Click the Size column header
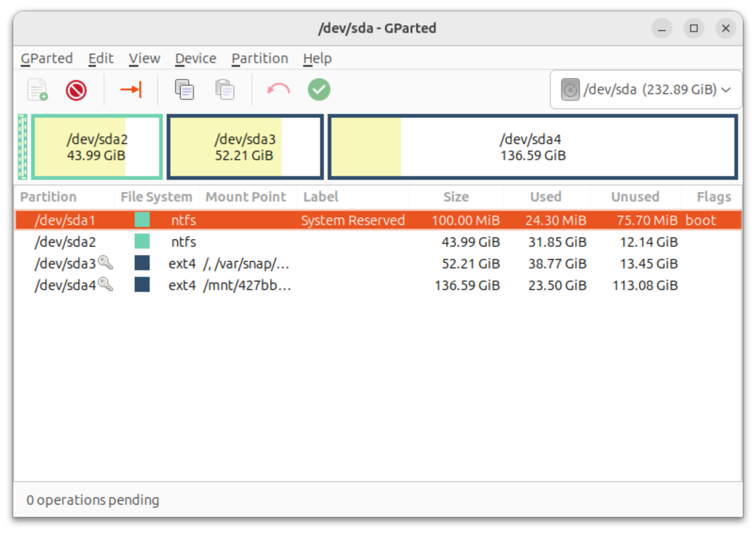 coord(455,197)
